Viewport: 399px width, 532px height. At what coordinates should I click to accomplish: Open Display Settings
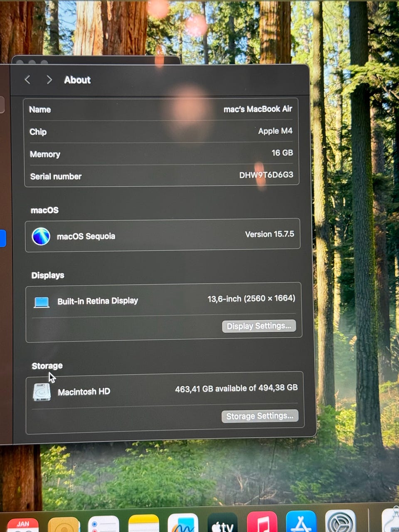pyautogui.click(x=259, y=326)
